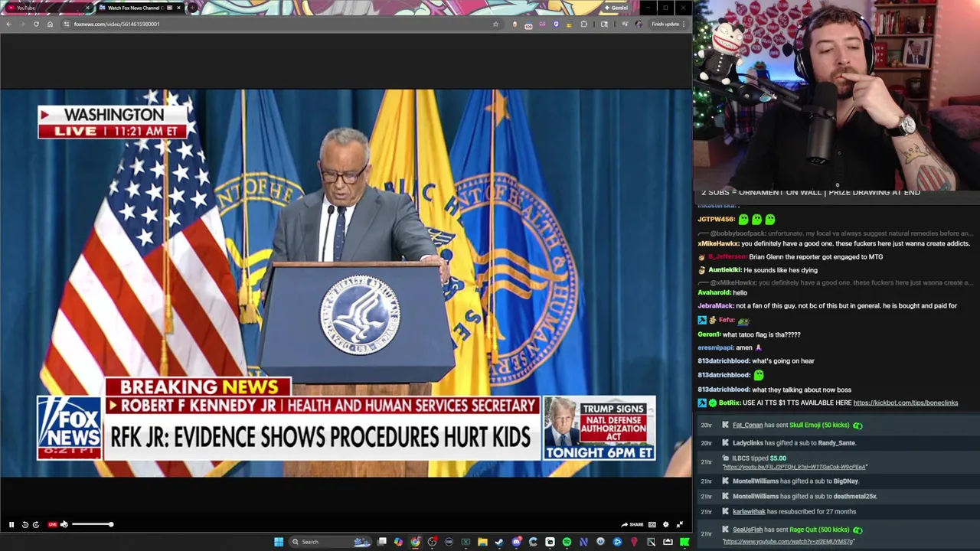Jump to LIVE in the video player
The width and height of the screenshot is (980, 551).
(52, 524)
